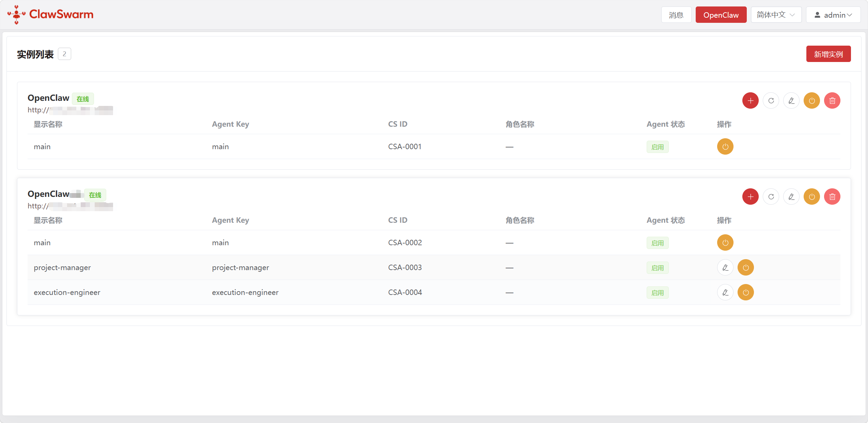Open the admin user dropdown

833,15
